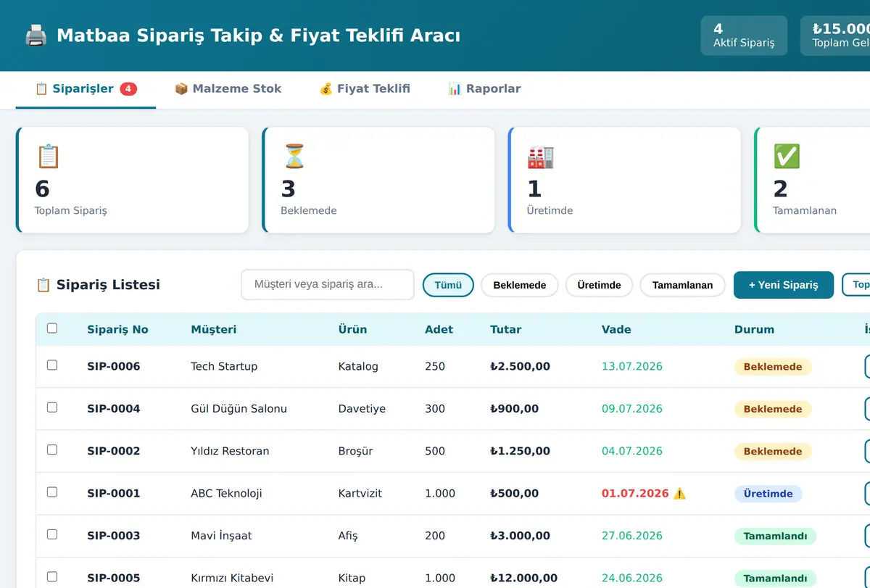This screenshot has height=588, width=870.
Task: Click the factory icon on Üretimde card
Action: [540, 157]
